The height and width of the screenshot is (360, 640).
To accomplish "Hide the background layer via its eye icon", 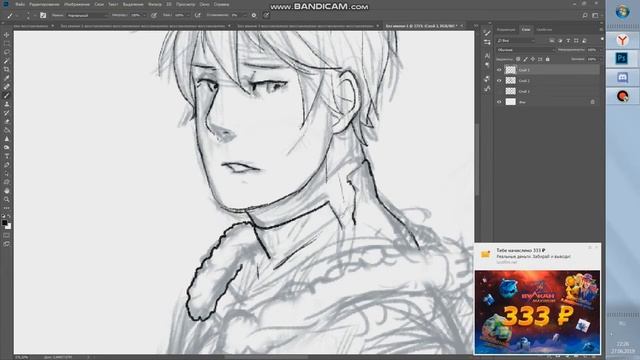I will point(499,102).
